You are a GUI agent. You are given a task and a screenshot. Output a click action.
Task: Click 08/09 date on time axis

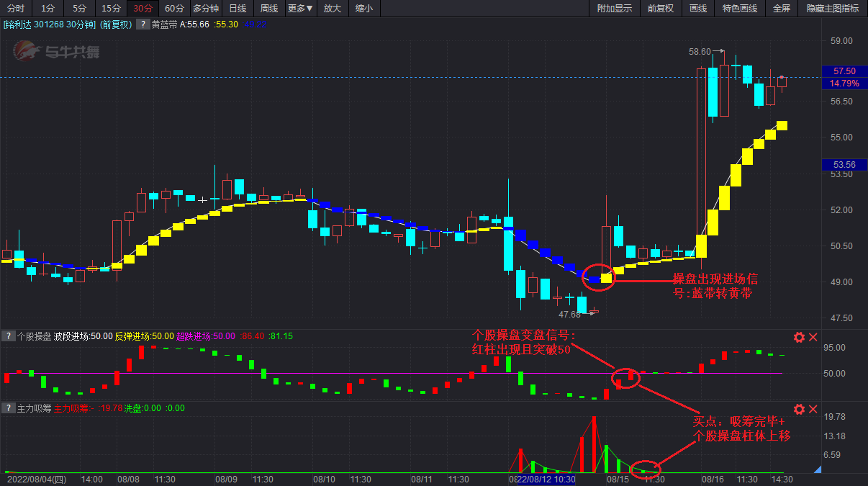pyautogui.click(x=226, y=479)
